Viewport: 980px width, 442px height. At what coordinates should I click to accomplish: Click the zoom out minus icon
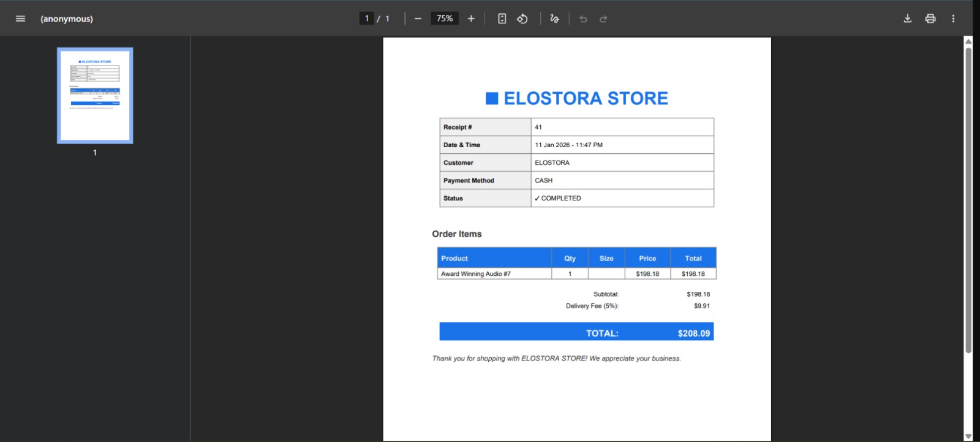(x=418, y=18)
